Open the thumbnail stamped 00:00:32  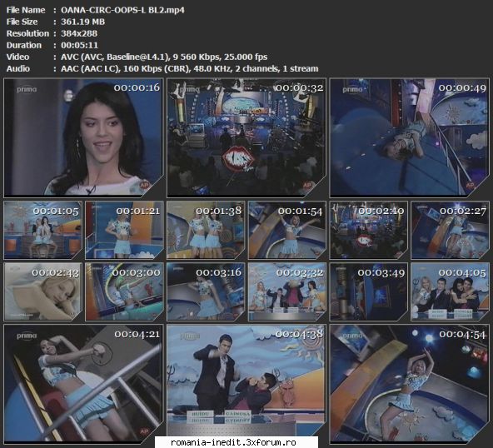246,137
